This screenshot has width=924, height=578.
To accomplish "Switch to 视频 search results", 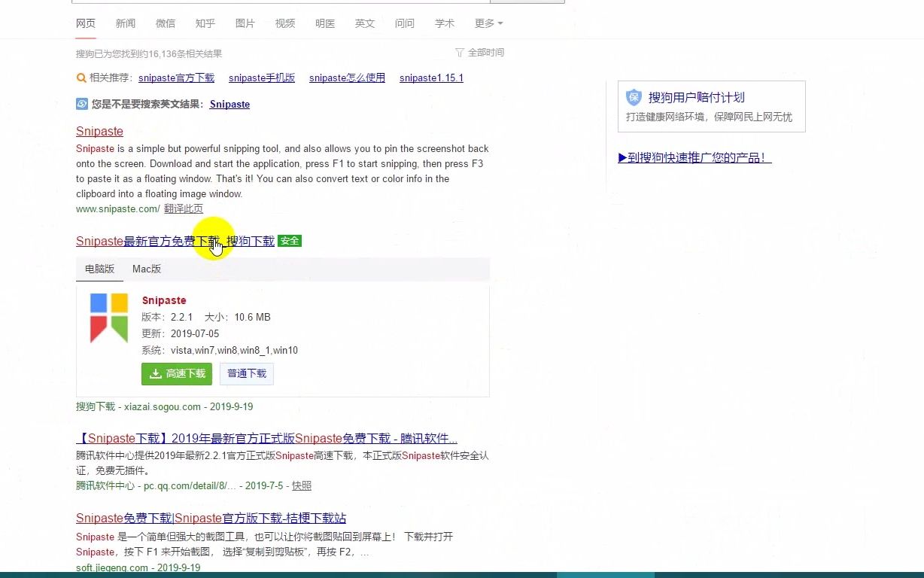I will [x=285, y=23].
